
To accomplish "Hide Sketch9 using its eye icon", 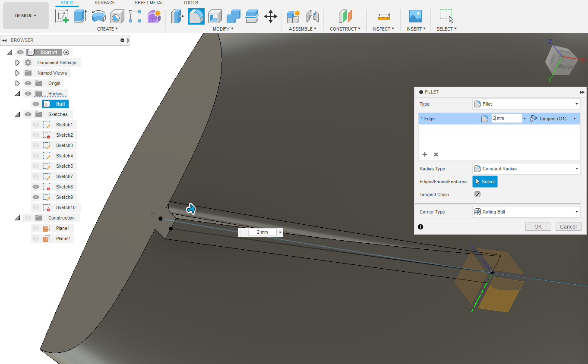I will pos(36,197).
